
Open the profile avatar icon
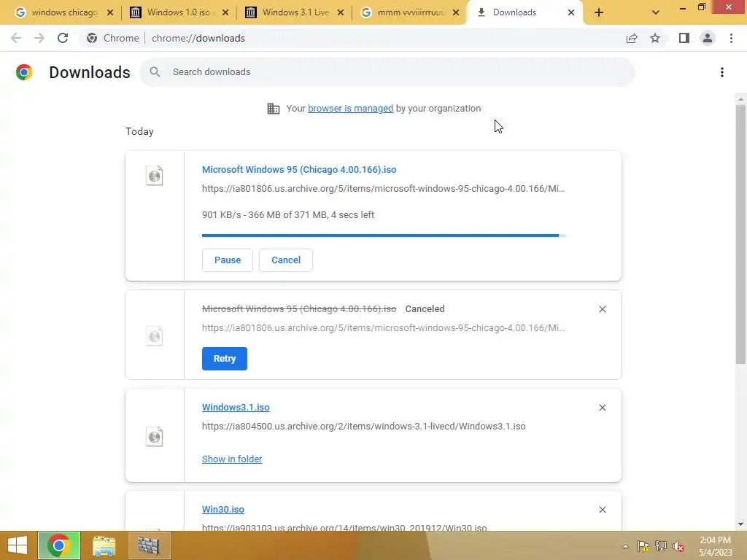(x=708, y=38)
